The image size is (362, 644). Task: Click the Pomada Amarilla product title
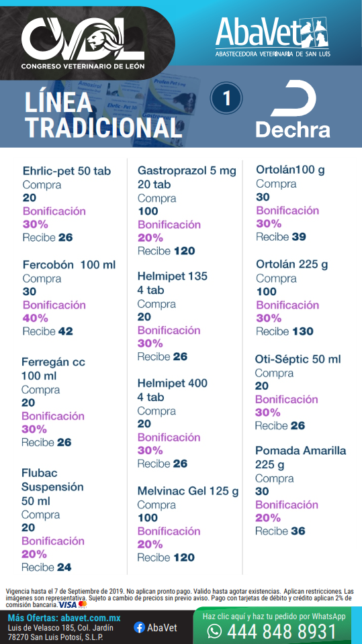300,458
